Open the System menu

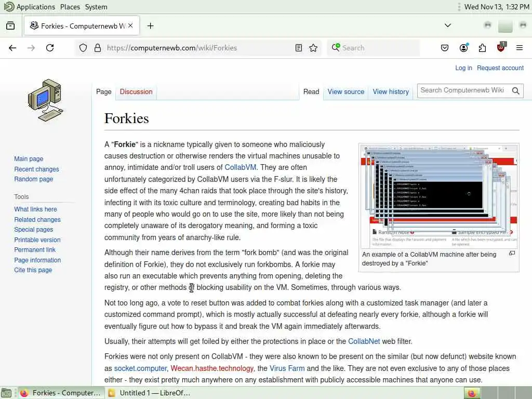click(x=96, y=7)
